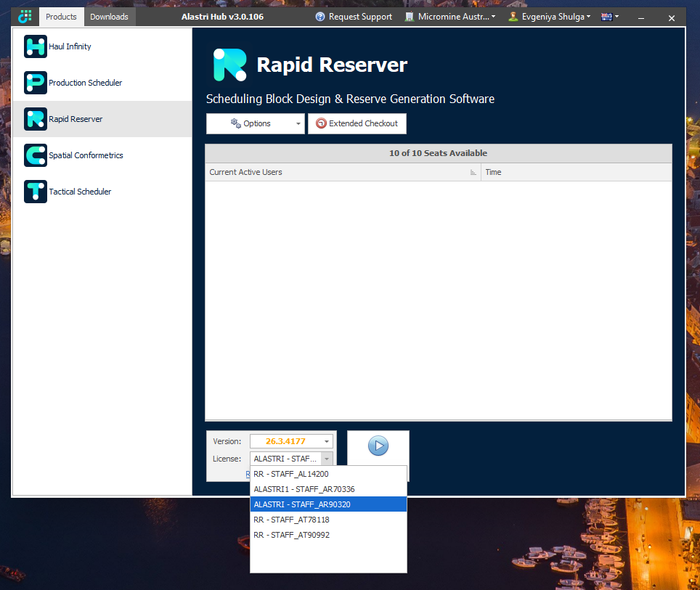This screenshot has width=700, height=590.
Task: Click the License combo box field
Action: pyautogui.click(x=291, y=459)
